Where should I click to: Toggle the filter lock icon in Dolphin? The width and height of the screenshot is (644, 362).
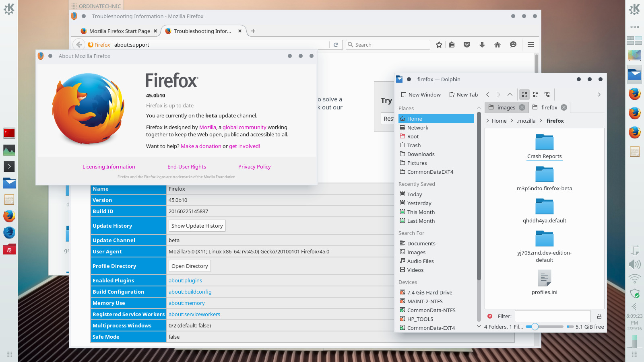(x=599, y=316)
